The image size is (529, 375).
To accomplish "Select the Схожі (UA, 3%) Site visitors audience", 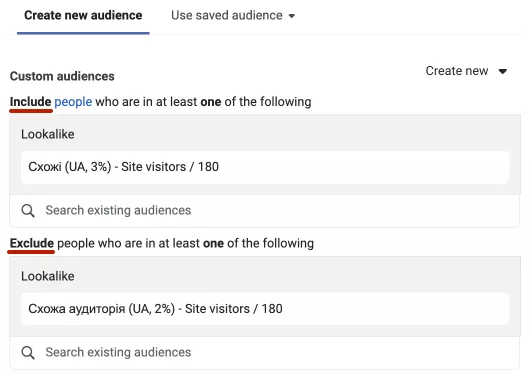I will (265, 167).
